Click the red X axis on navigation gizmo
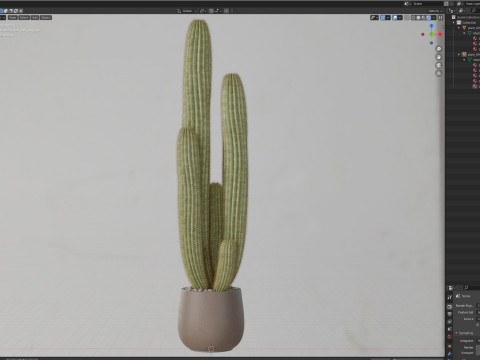 (440, 34)
